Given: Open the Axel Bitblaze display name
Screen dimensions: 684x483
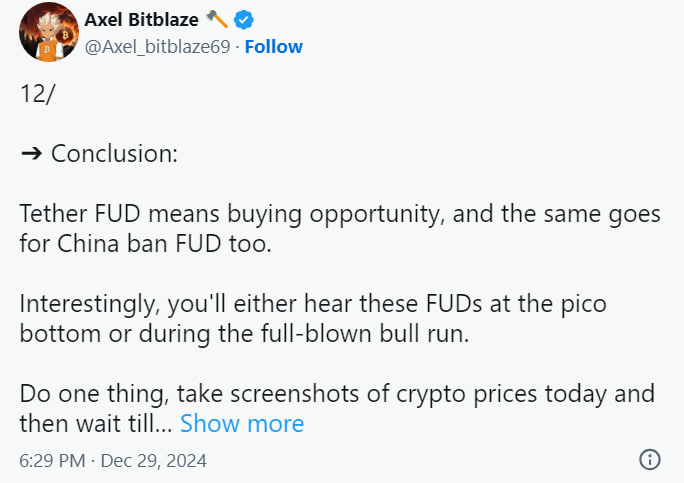Looking at the screenshot, I should (142, 19).
